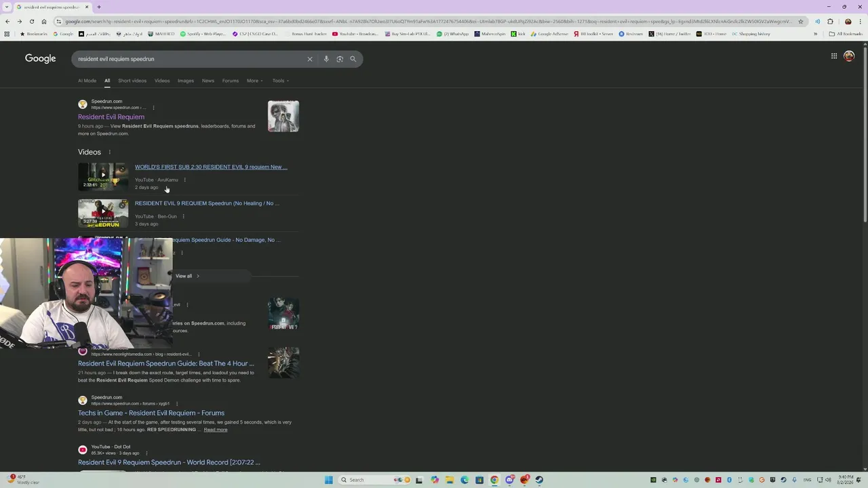
Task: Expand the More search filters dropdown
Action: [x=254, y=81]
